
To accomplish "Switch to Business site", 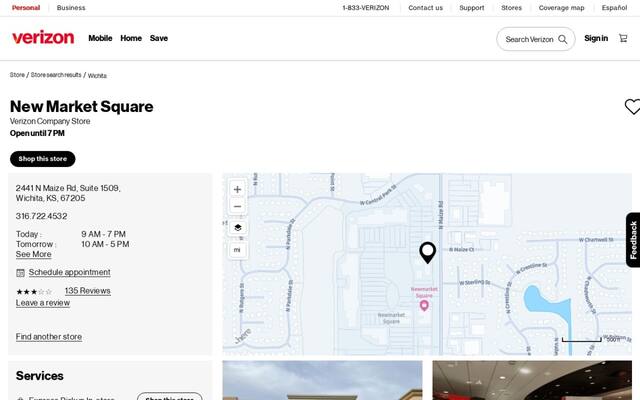I will [x=71, y=8].
